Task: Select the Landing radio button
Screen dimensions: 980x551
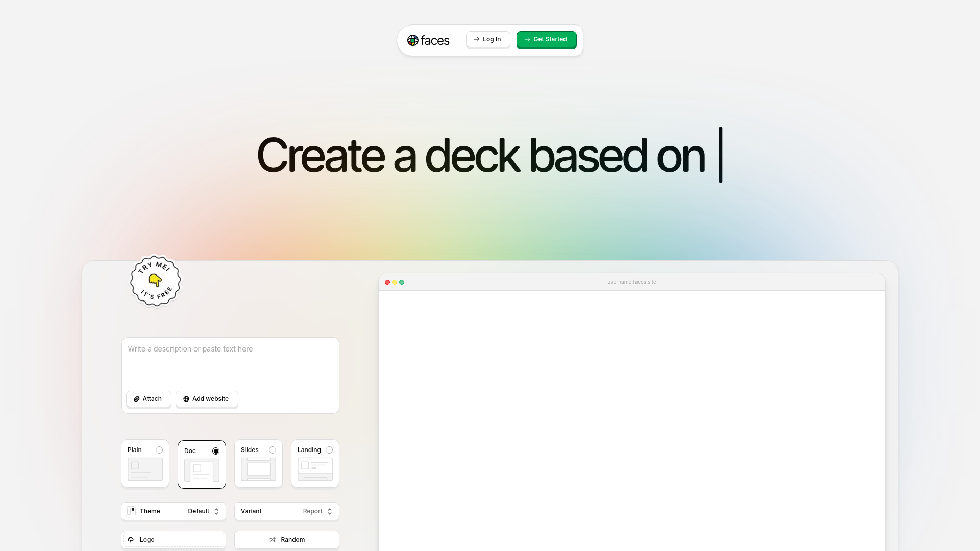Action: (329, 450)
